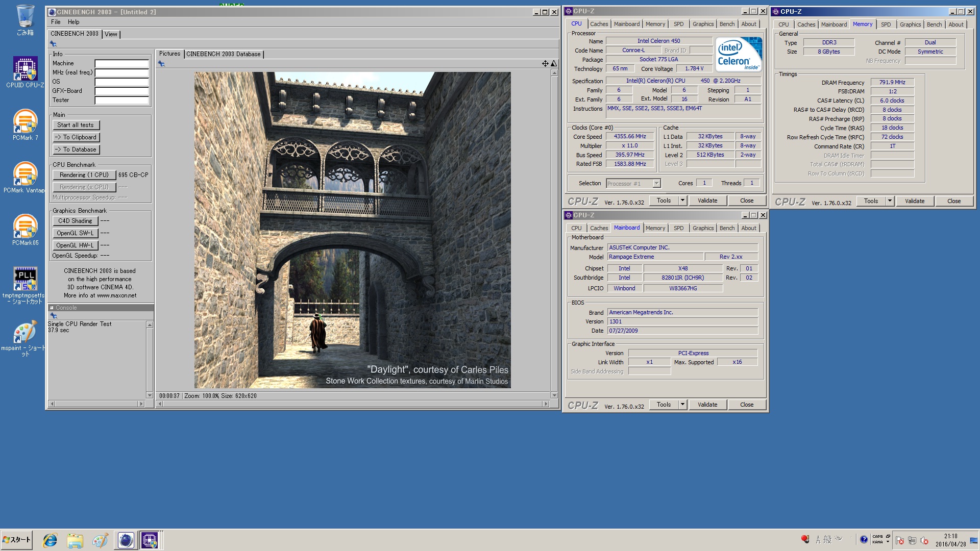Open the PCMark 7 desktop shortcut
980x551 pixels.
(25, 125)
